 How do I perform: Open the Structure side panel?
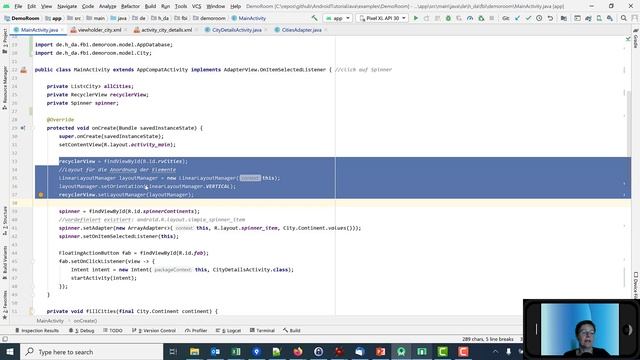click(5, 221)
